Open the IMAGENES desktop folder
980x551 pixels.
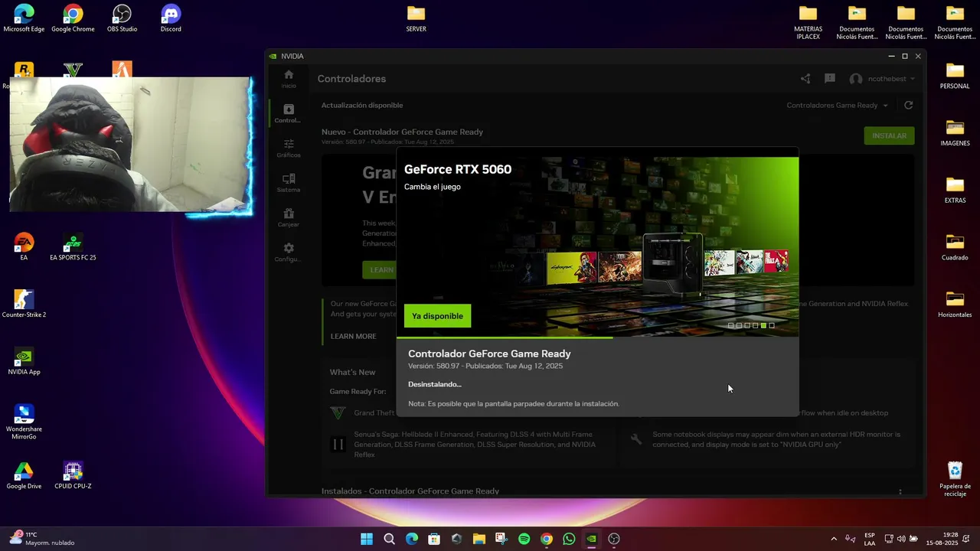pyautogui.click(x=955, y=132)
